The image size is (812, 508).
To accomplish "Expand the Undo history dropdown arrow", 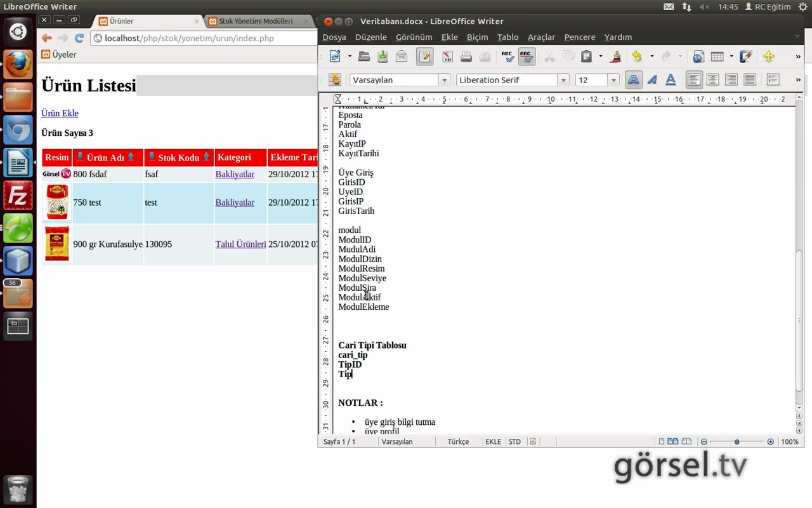I will (x=652, y=57).
